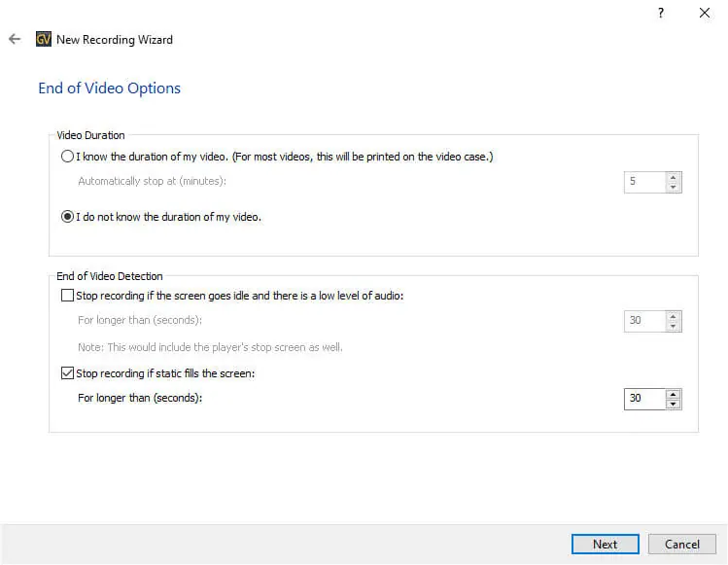Image resolution: width=728 pixels, height=565 pixels.
Task: Close the New Recording Wizard window
Action: pos(705,13)
